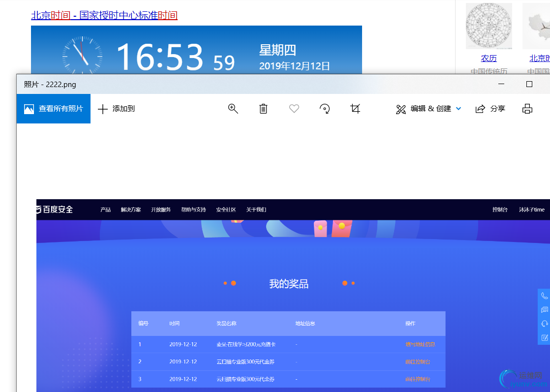Viewport: 550px width, 392px height.
Task: Click the 查看所有照片 button
Action: [x=53, y=109]
